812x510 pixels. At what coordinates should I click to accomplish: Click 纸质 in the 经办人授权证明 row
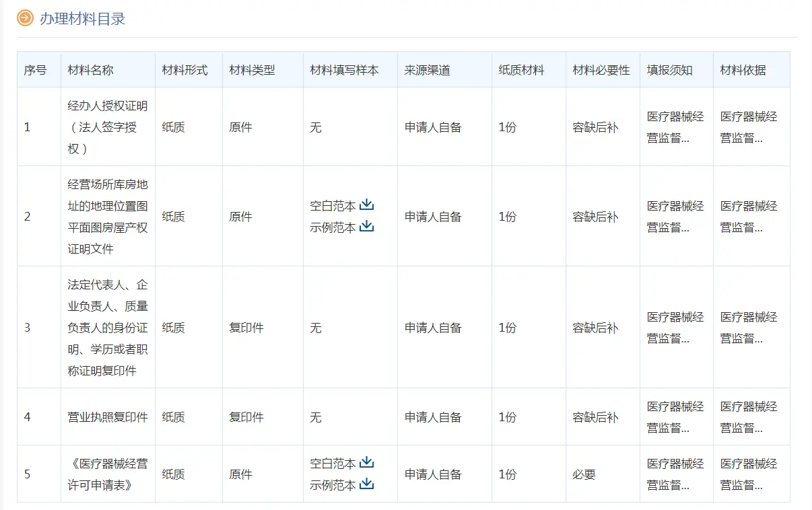click(173, 127)
